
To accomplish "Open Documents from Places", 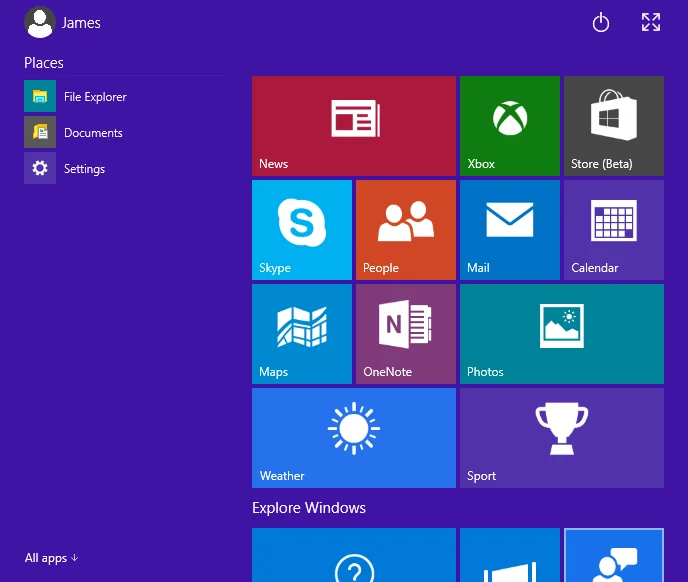I will (73, 132).
